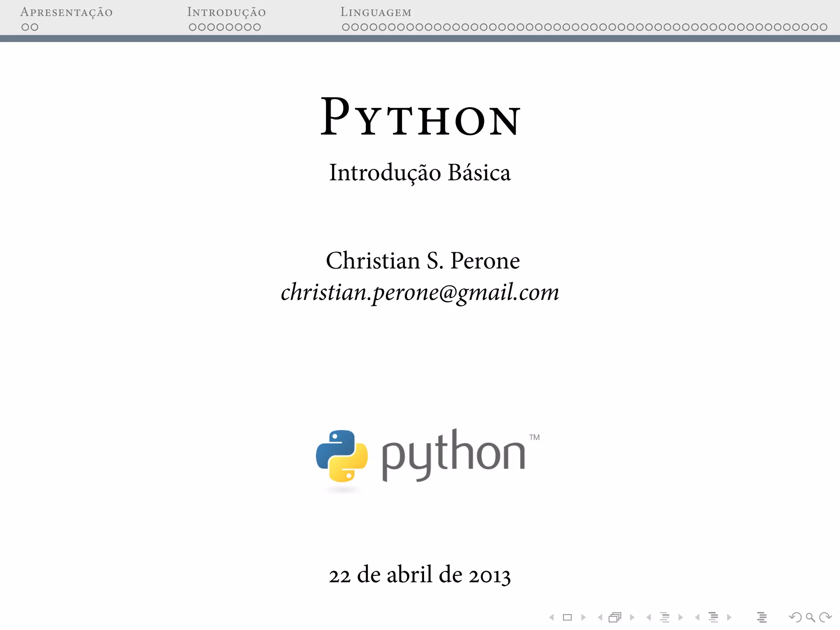Open the Linguagem section in header
The width and height of the screenshot is (840, 630).
point(376,12)
